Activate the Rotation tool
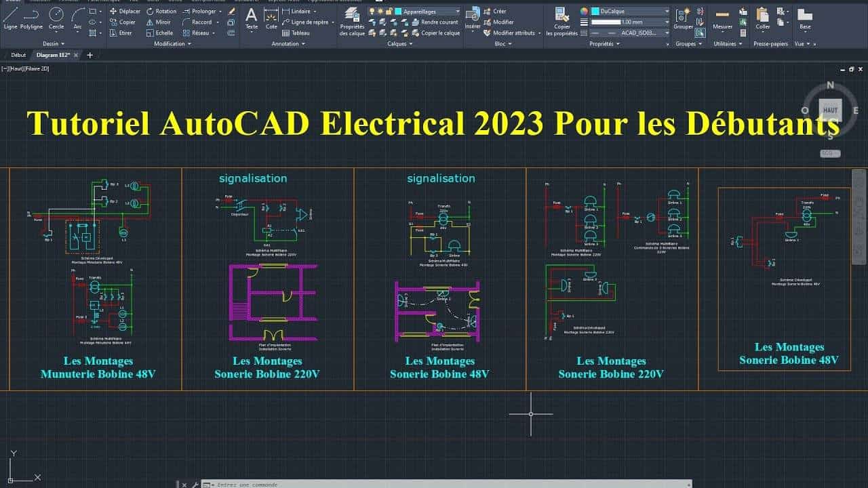The image size is (868, 488). 161,12
